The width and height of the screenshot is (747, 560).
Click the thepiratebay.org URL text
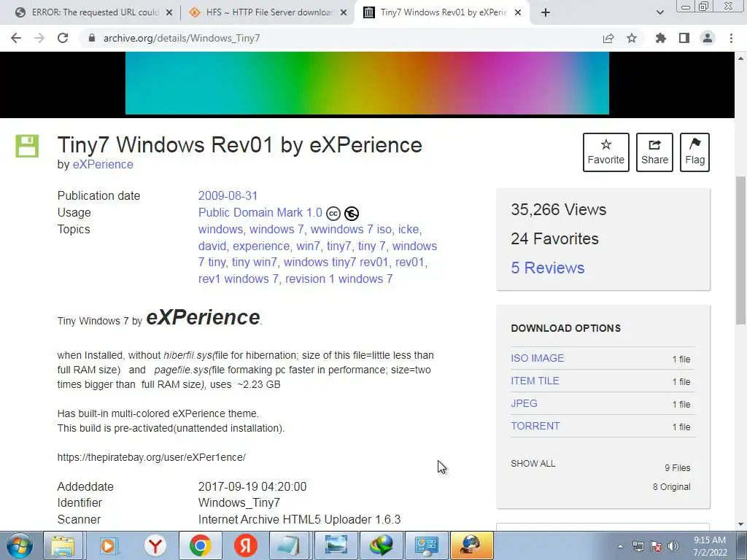(x=152, y=457)
